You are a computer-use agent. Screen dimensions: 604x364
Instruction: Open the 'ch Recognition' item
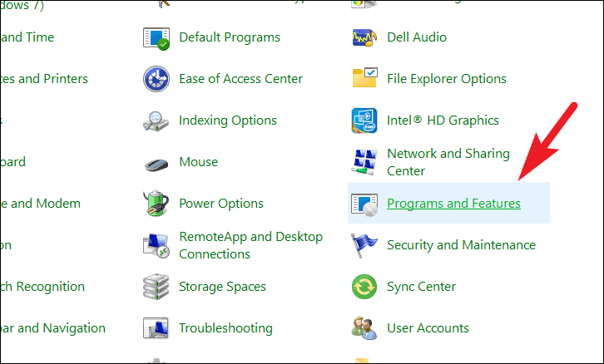42,287
